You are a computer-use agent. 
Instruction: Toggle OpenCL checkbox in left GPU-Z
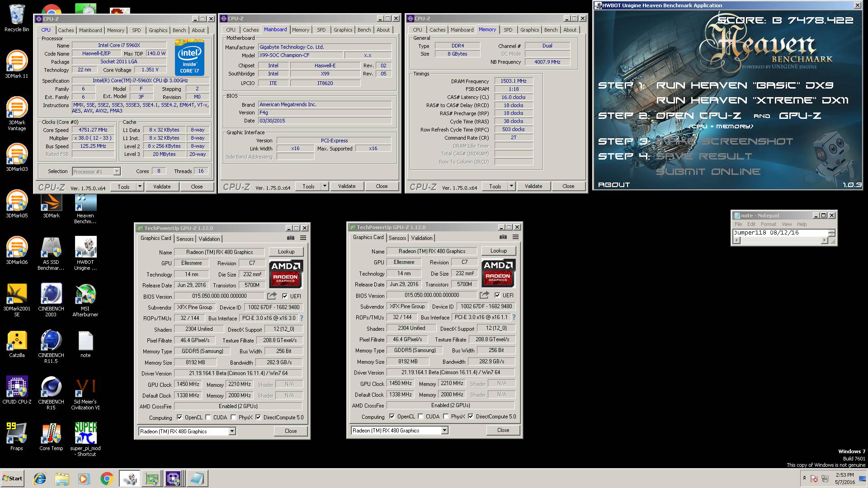click(x=179, y=418)
